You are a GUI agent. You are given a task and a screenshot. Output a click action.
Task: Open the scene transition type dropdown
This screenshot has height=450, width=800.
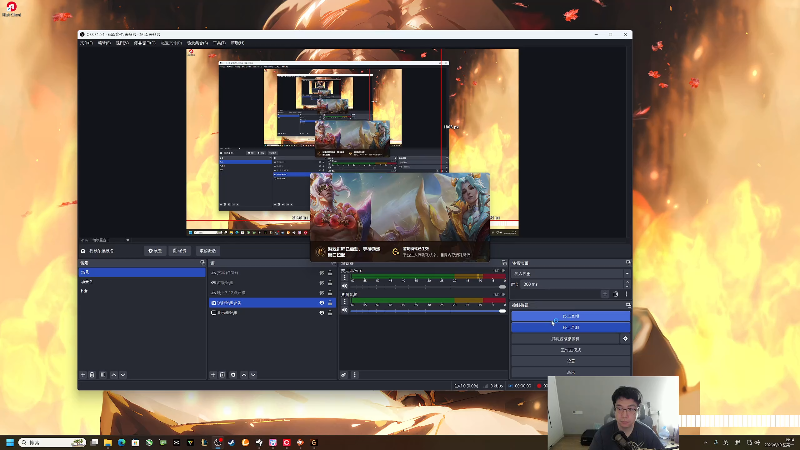pos(571,273)
